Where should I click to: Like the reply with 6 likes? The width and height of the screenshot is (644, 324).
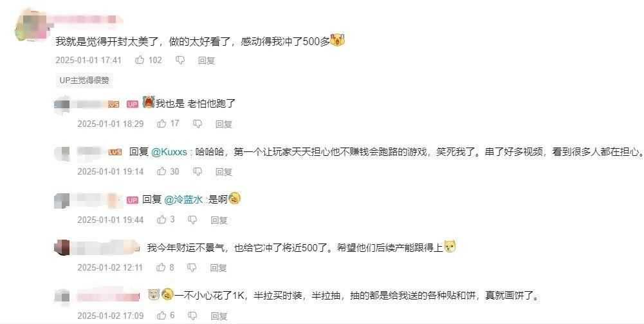161,316
